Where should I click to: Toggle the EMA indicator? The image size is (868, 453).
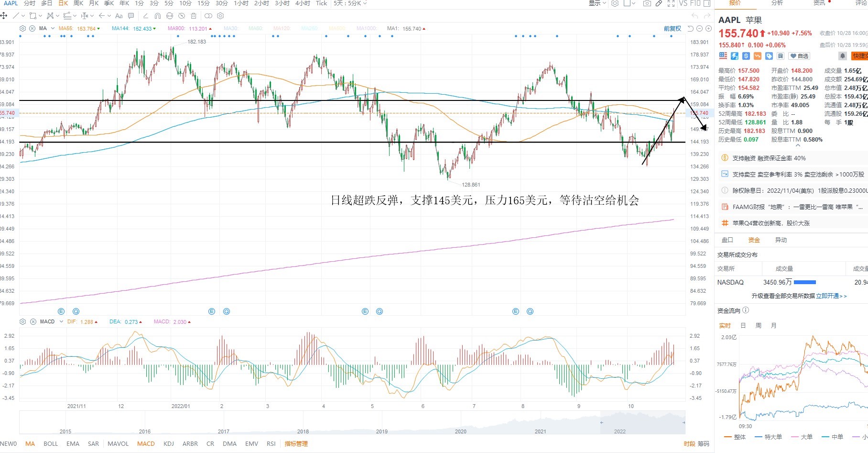73,444
